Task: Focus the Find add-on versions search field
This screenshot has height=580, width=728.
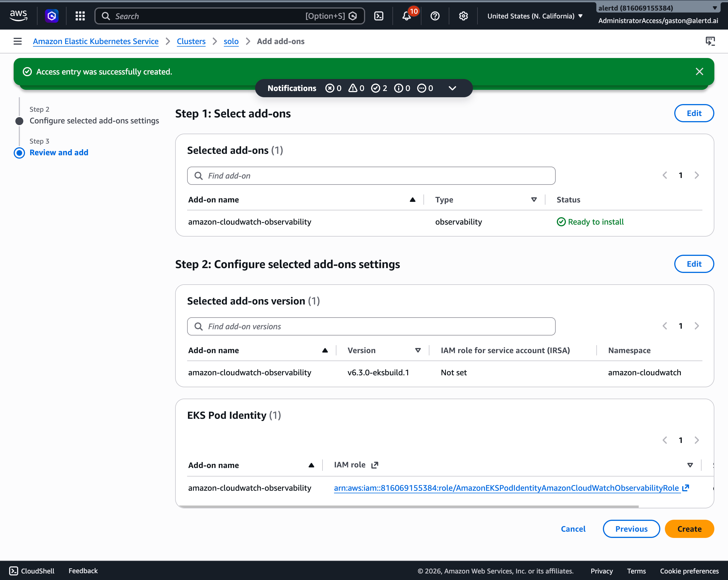Action: click(371, 326)
